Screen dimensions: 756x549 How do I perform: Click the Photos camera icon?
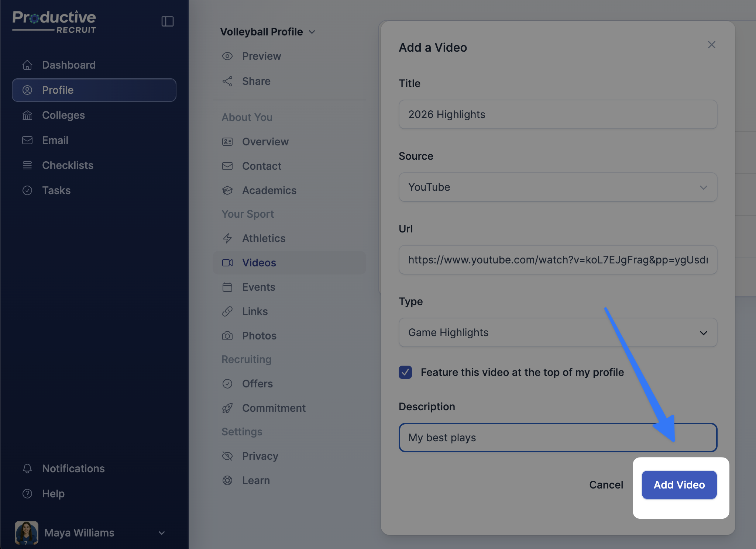point(227,336)
